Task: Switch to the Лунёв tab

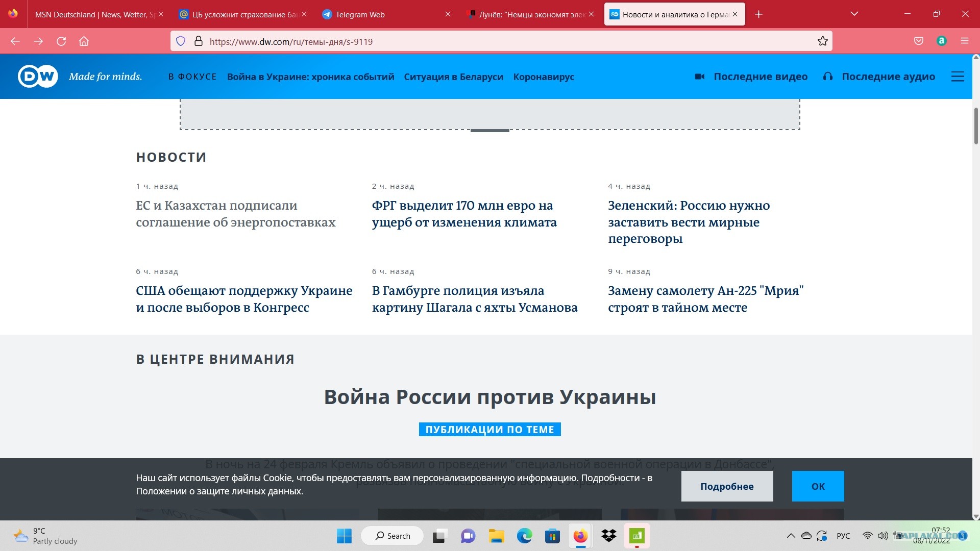Action: click(529, 14)
